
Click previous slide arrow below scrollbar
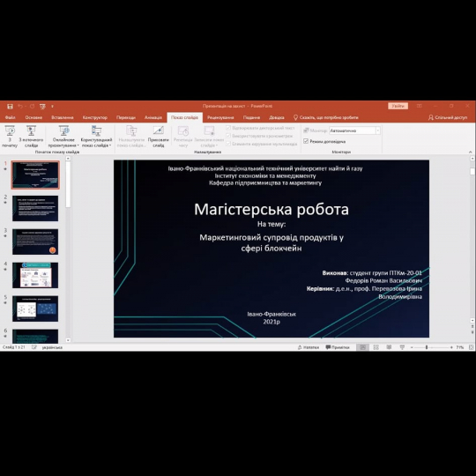tap(472, 326)
